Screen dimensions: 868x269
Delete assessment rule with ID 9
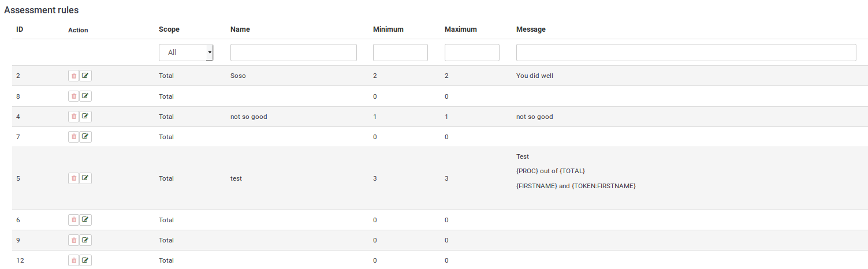(73, 240)
